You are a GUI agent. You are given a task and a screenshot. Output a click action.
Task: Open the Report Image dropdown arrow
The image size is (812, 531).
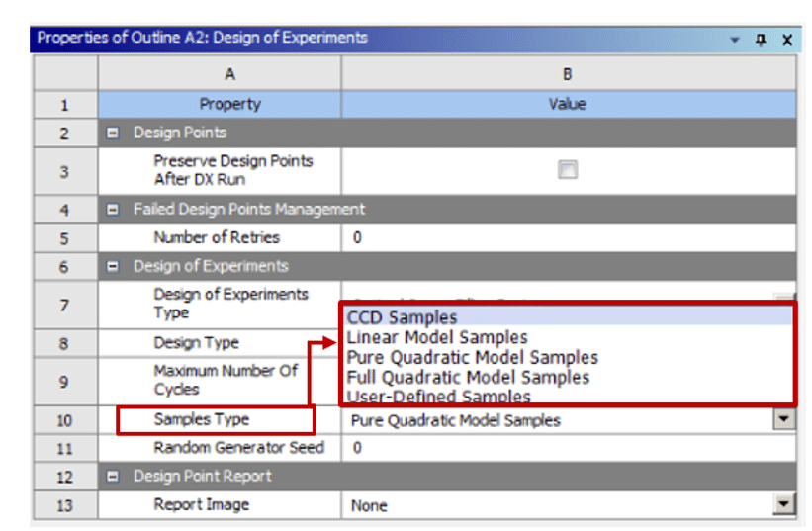(784, 505)
